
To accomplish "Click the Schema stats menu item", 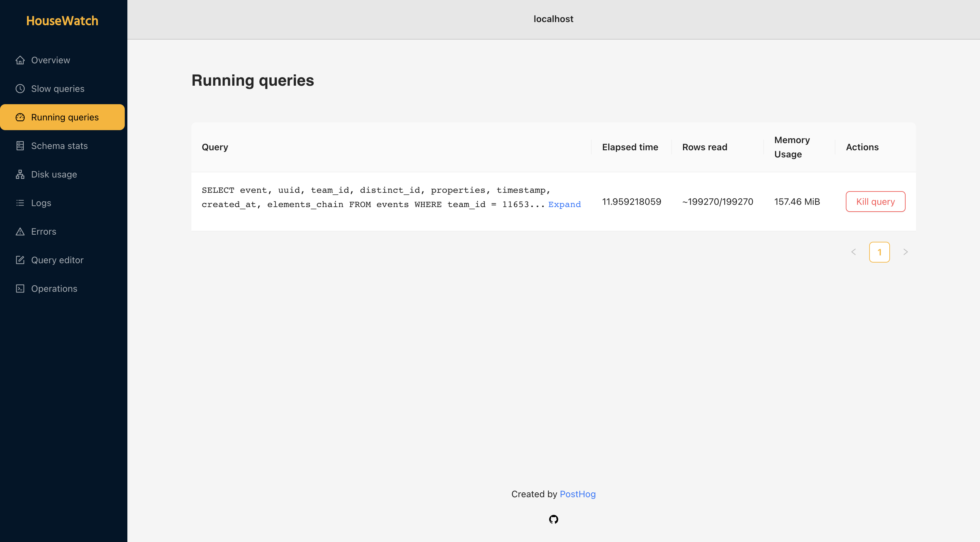I will (59, 145).
